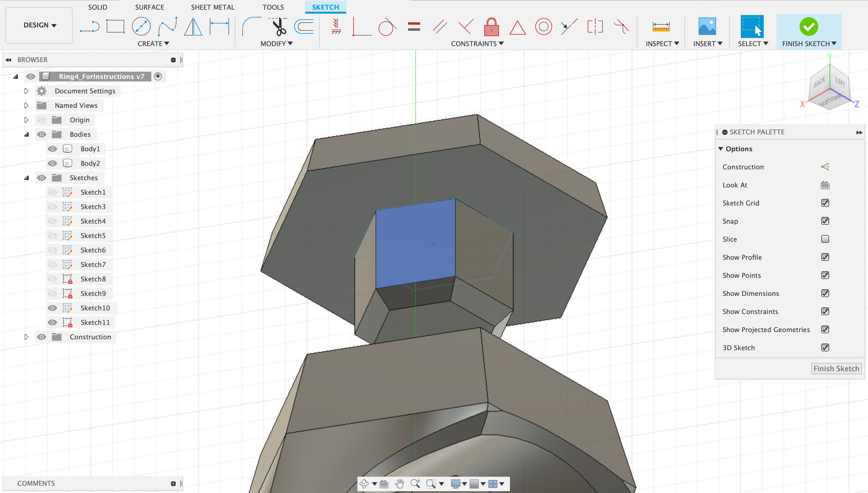Open the DESIGN workspace dropdown
This screenshot has height=493, width=868.
pos(39,25)
